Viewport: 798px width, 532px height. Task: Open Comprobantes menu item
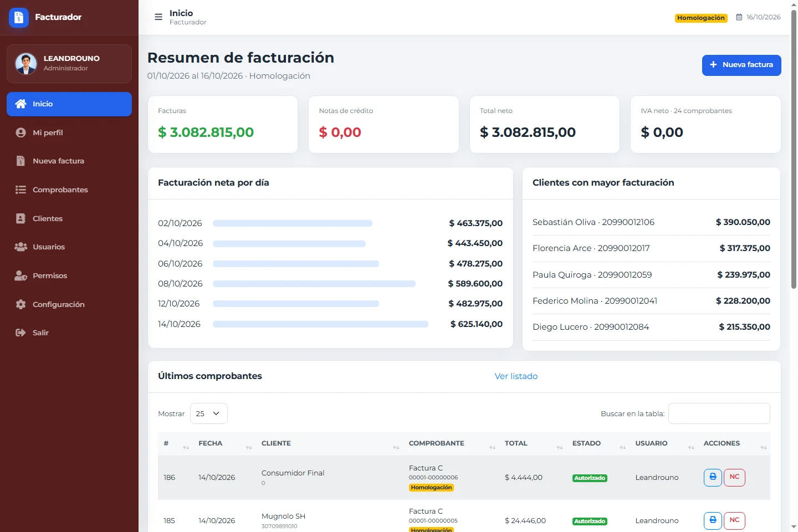(x=69, y=190)
